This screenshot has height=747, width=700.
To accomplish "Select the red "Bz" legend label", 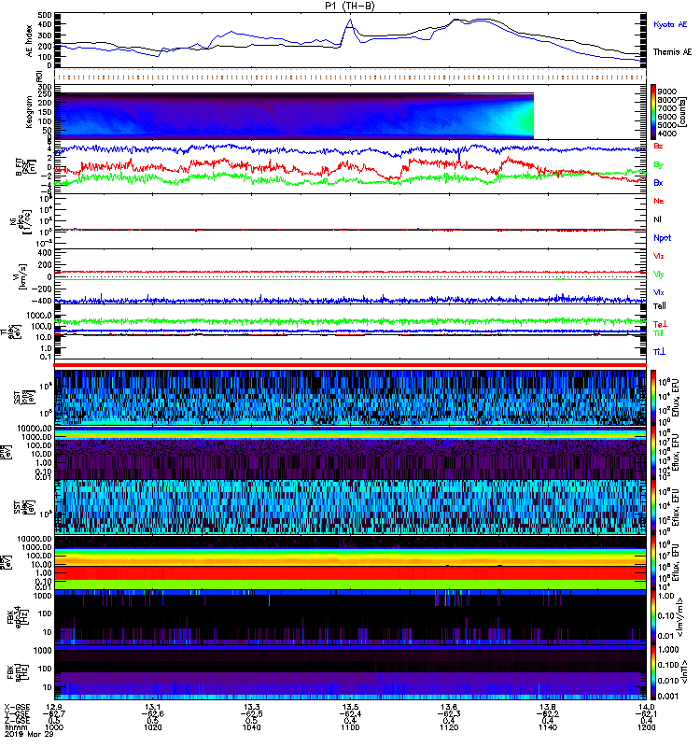I will (x=658, y=146).
